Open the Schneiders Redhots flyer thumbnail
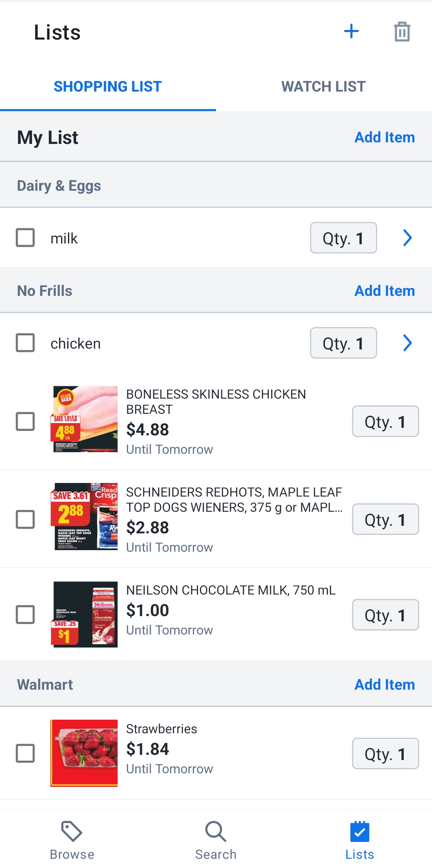The height and width of the screenshot is (868, 432). pyautogui.click(x=84, y=517)
